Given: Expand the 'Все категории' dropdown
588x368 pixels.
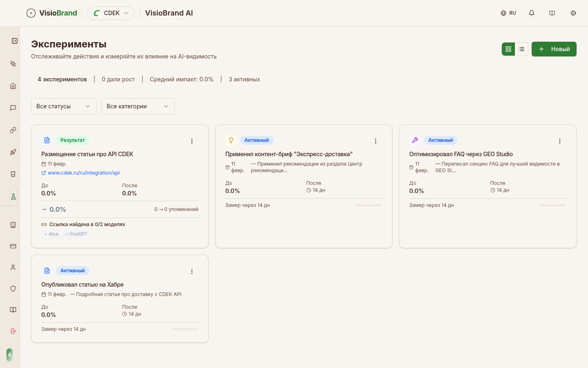Looking at the screenshot, I should pos(138,106).
